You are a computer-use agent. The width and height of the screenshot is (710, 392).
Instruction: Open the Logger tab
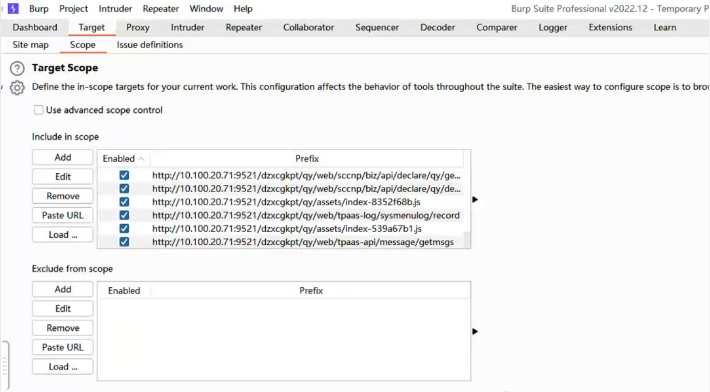553,28
